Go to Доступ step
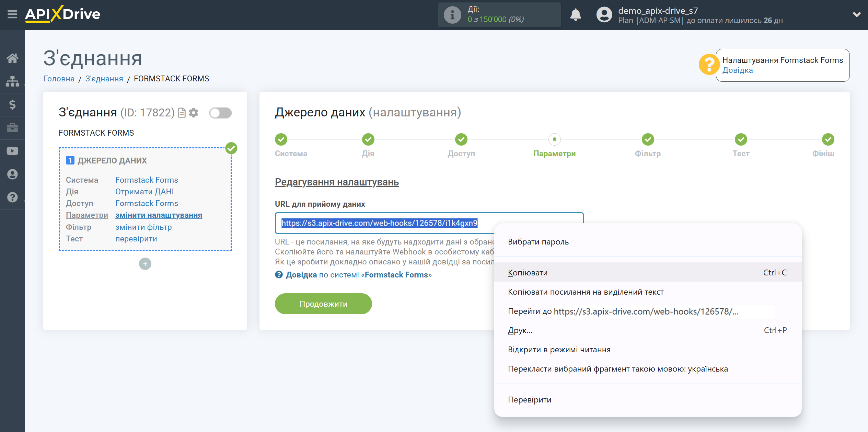This screenshot has width=868, height=432. pyautogui.click(x=461, y=139)
